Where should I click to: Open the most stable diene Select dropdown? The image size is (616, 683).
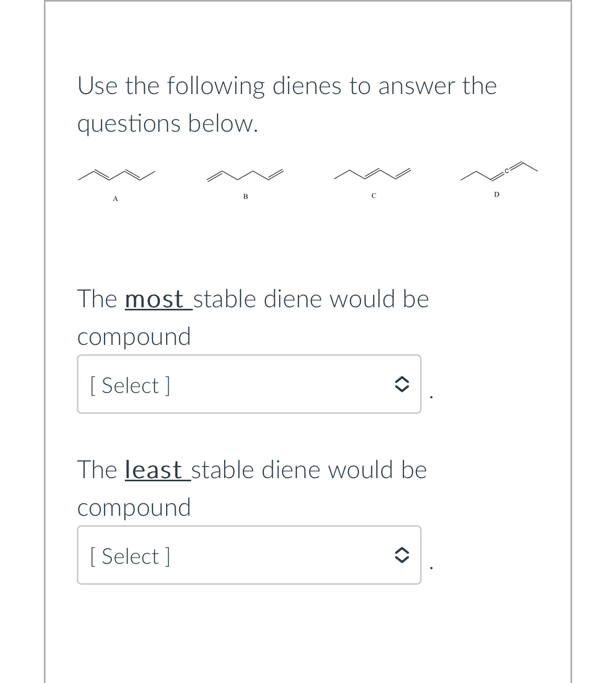tap(249, 385)
